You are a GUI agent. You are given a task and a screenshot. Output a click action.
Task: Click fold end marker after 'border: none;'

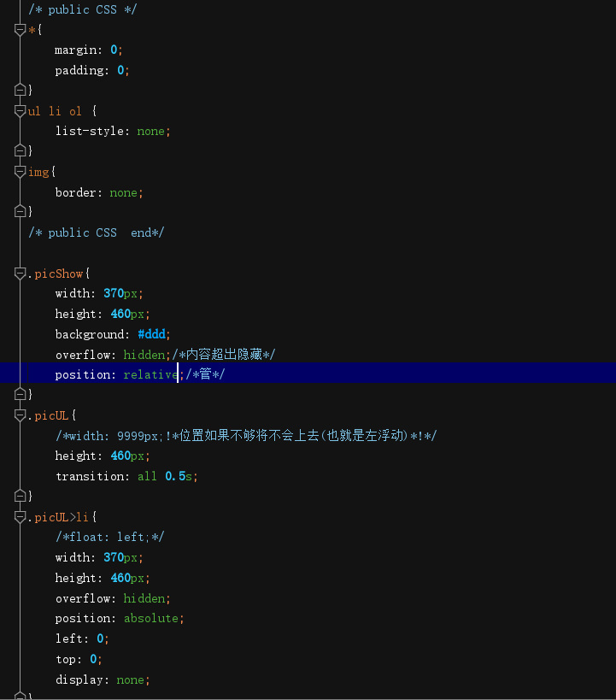click(x=21, y=211)
